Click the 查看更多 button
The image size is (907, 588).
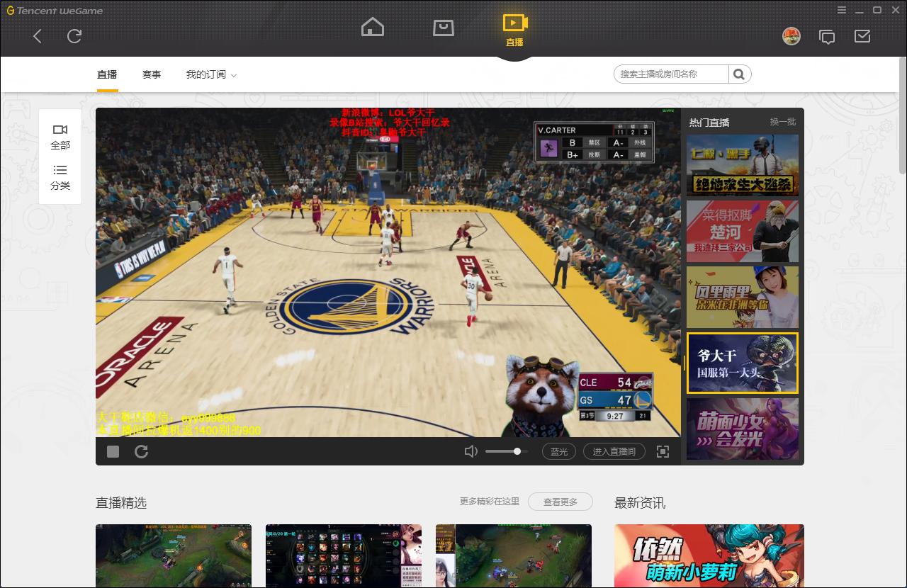(560, 502)
